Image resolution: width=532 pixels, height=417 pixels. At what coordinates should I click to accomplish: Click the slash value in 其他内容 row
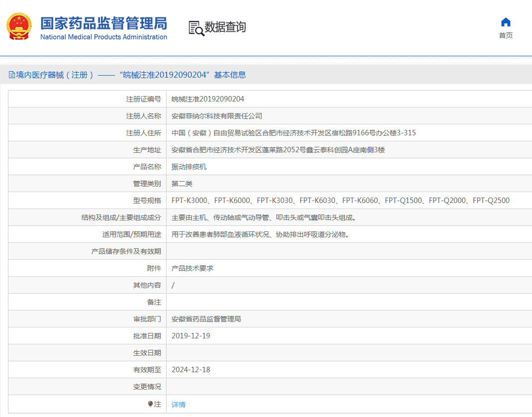coord(173,285)
